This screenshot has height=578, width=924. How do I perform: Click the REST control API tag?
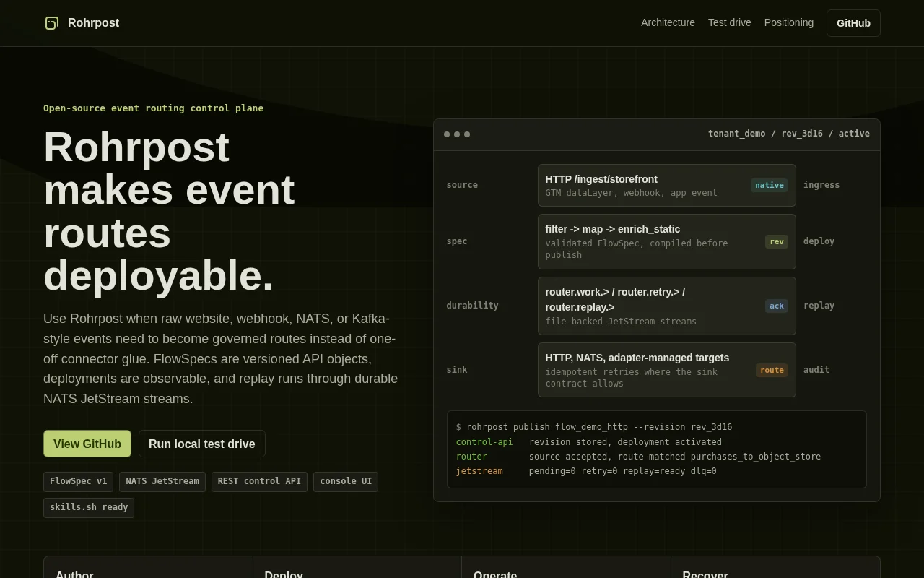point(259,482)
